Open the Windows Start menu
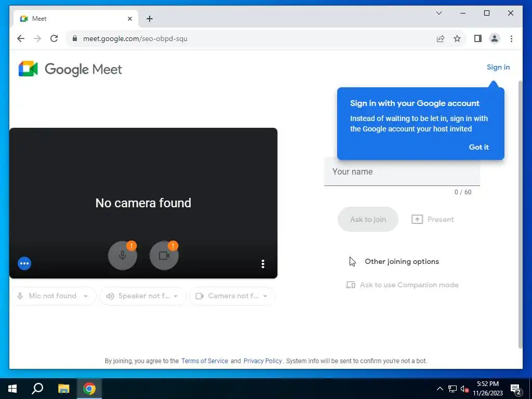Viewport: 532px width, 399px height. click(x=12, y=389)
